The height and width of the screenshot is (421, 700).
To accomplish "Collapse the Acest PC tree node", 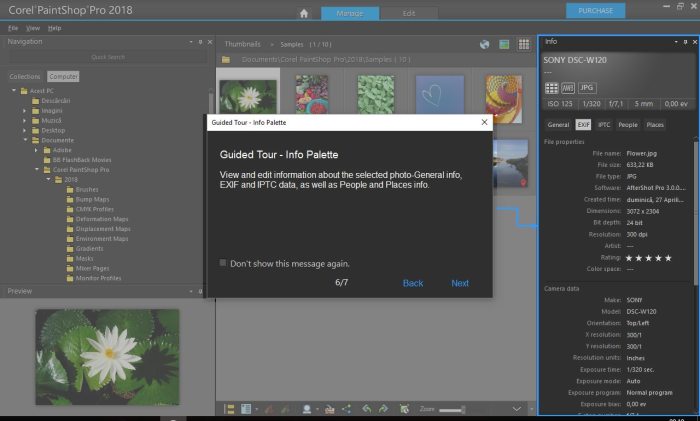I will [x=14, y=91].
